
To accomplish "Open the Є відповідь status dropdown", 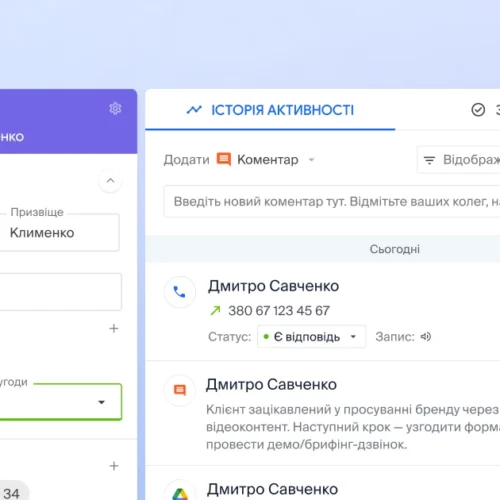I will pos(312,337).
